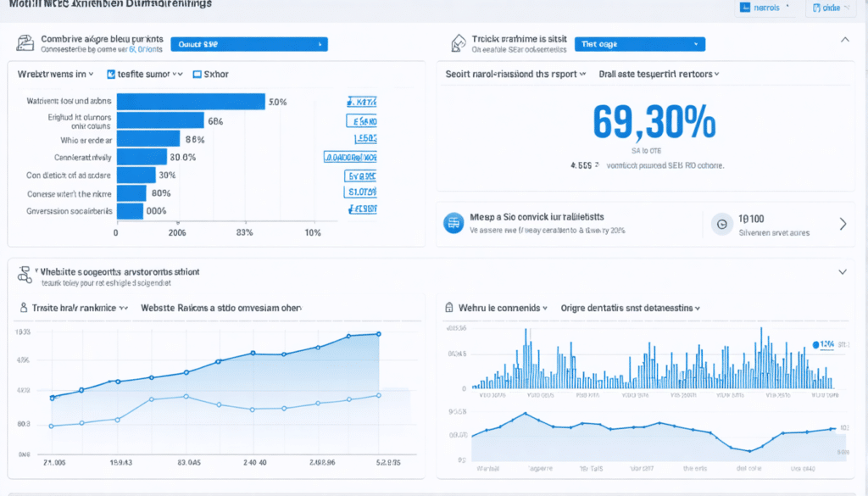Click the 'Whio er erde ar' bar
The image size is (868, 496).
click(148, 139)
